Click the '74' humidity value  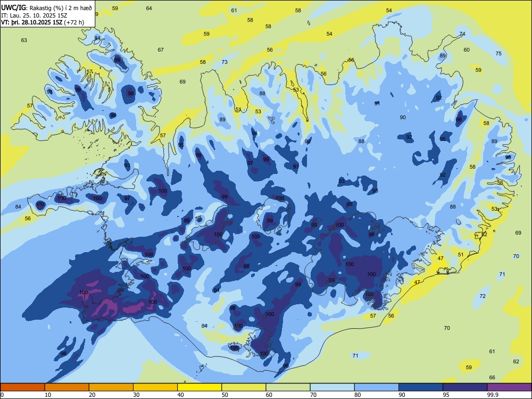[x=462, y=34]
